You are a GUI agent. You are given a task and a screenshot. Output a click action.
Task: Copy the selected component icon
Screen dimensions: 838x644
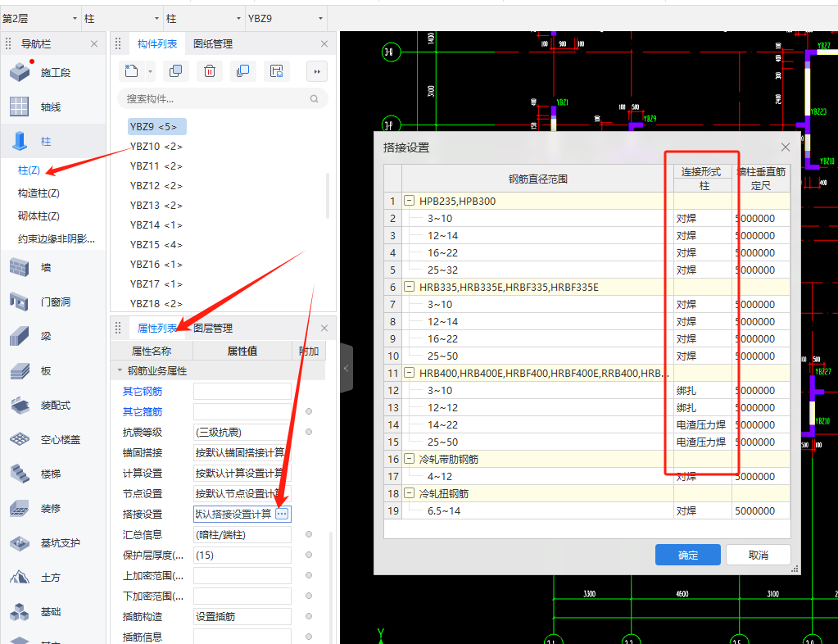[x=175, y=71]
